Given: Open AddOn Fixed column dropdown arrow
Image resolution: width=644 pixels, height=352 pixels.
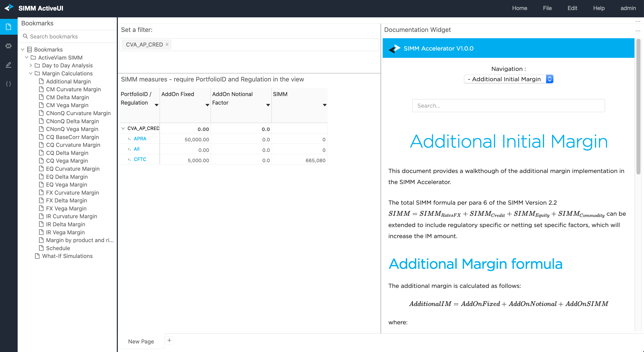Looking at the screenshot, I should [207, 105].
